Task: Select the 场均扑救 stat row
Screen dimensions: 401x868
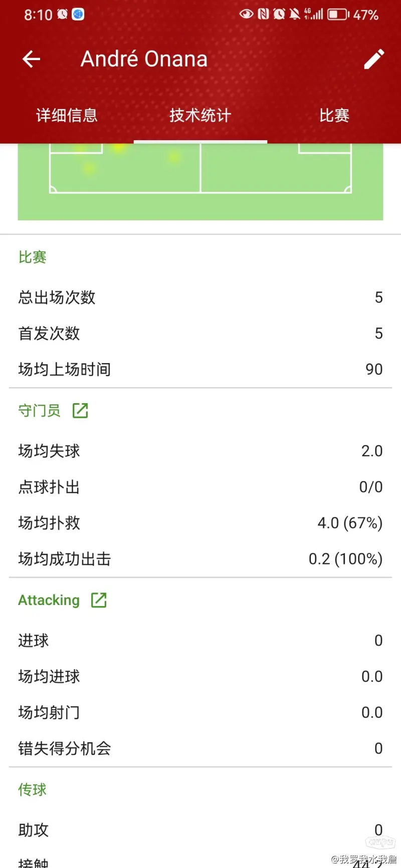Action: [200, 523]
